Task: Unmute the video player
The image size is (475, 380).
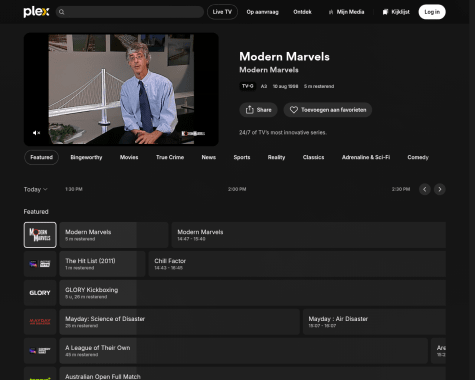Action: point(36,133)
